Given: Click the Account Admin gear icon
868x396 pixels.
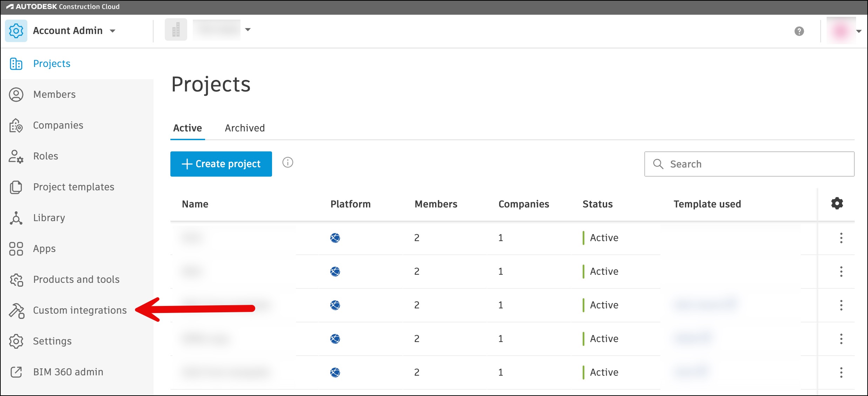Looking at the screenshot, I should pyautogui.click(x=16, y=31).
